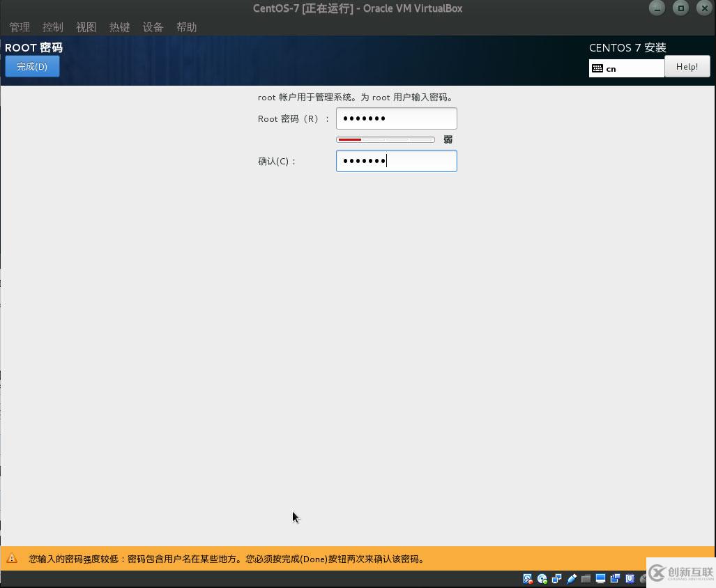This screenshot has width=716, height=588.
Task: Click the root account description text
Action: [356, 97]
